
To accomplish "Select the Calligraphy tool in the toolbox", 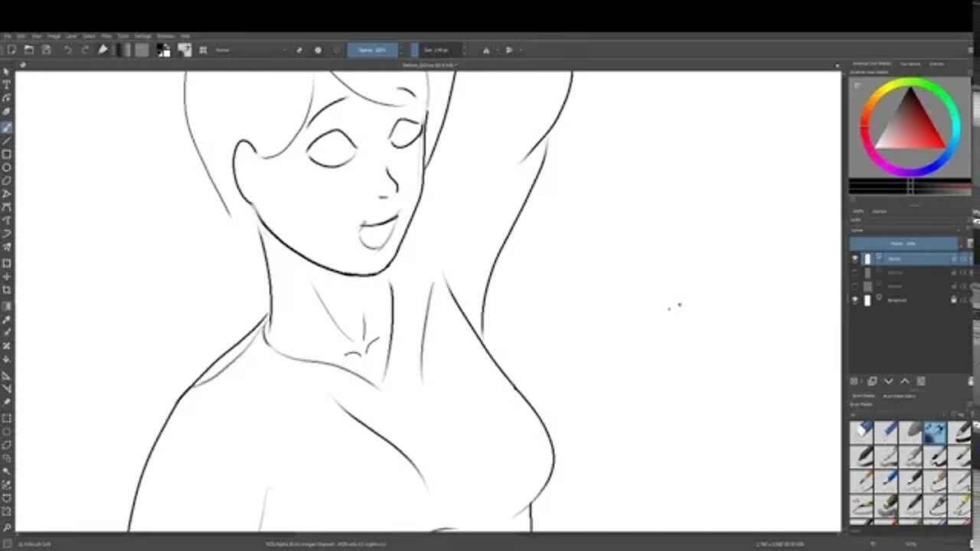I will pyautogui.click(x=7, y=112).
